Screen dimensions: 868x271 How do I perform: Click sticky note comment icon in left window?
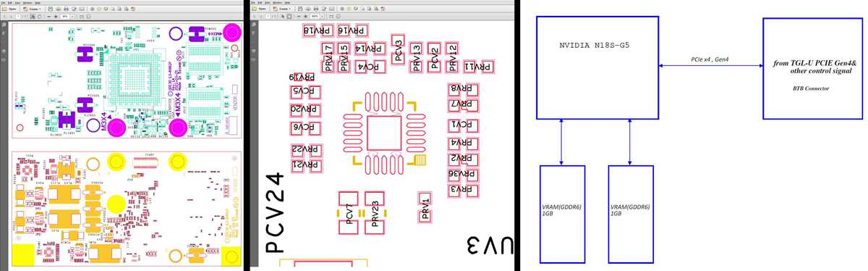[98, 9]
